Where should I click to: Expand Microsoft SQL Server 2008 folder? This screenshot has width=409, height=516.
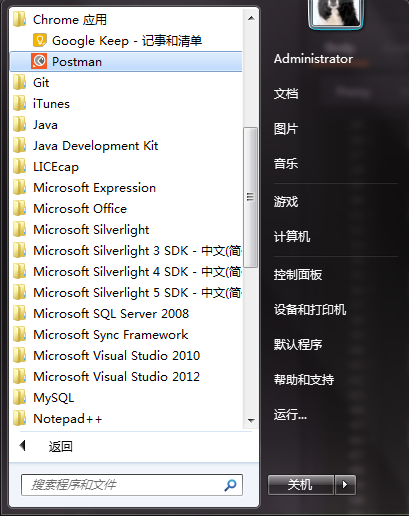tap(111, 314)
